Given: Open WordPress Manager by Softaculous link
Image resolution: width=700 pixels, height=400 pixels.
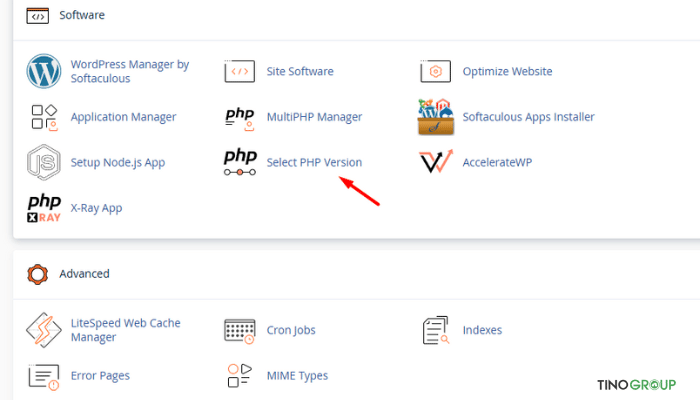Looking at the screenshot, I should click(130, 71).
